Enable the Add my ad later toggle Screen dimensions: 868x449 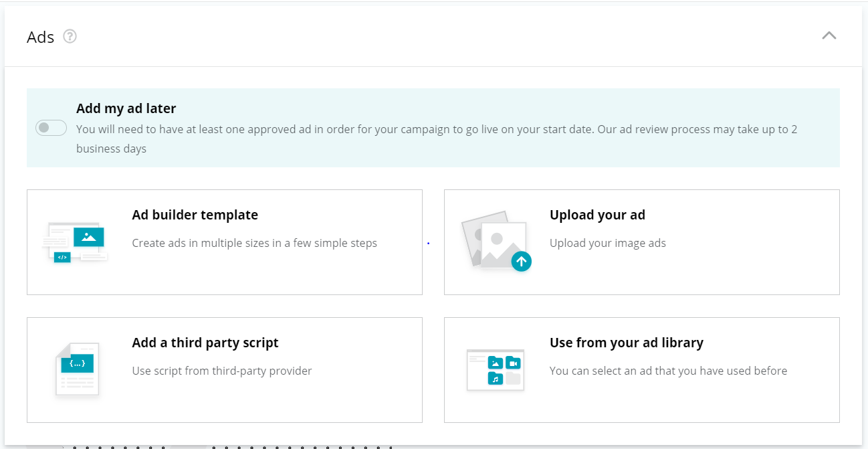click(x=51, y=128)
